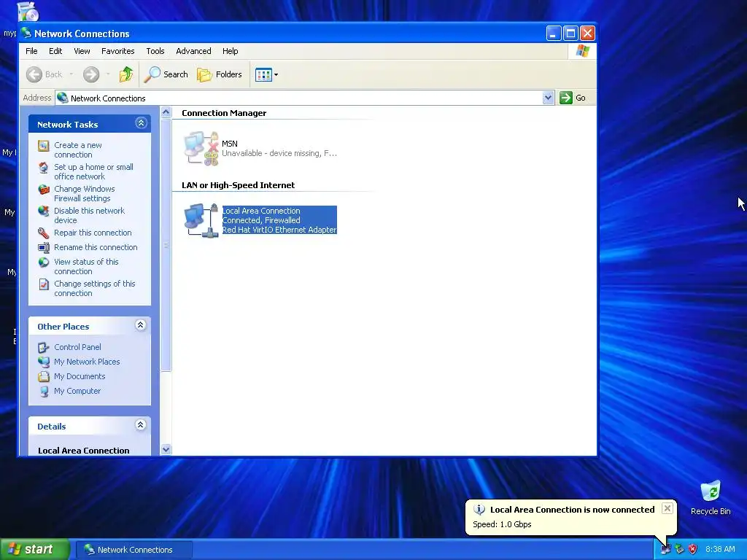This screenshot has height=560, width=747.
Task: Go to My Computer link
Action: 77,391
